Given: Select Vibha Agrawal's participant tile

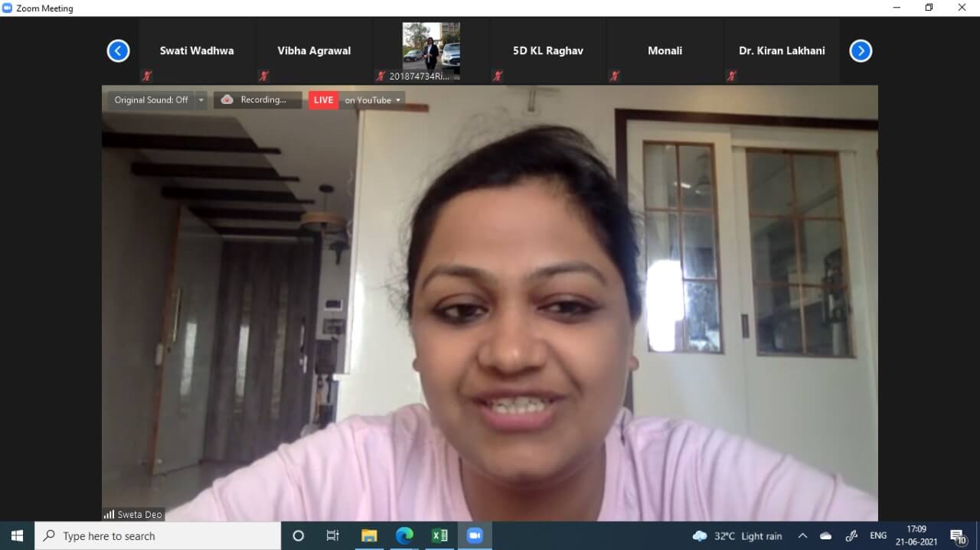Looking at the screenshot, I should pyautogui.click(x=314, y=51).
